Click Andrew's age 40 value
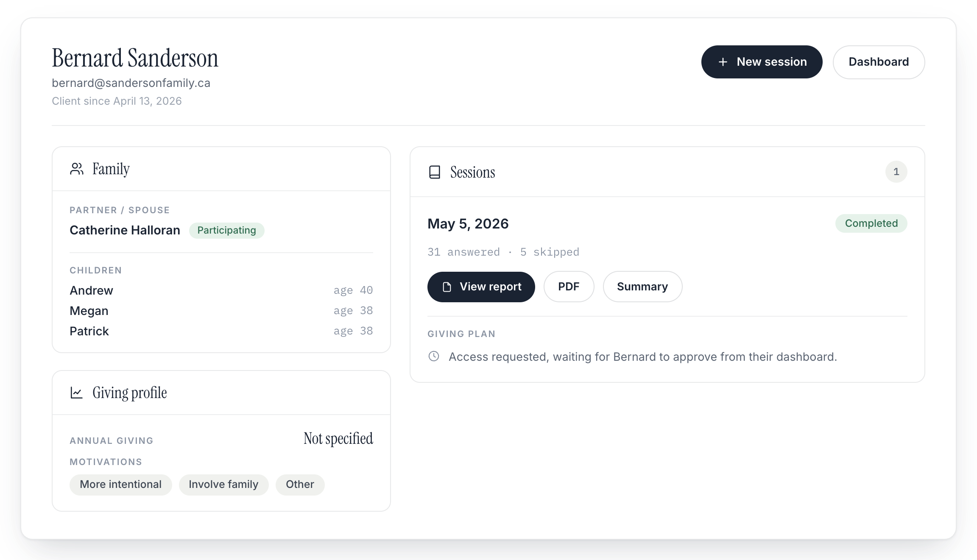Image resolution: width=977 pixels, height=560 pixels. click(353, 290)
